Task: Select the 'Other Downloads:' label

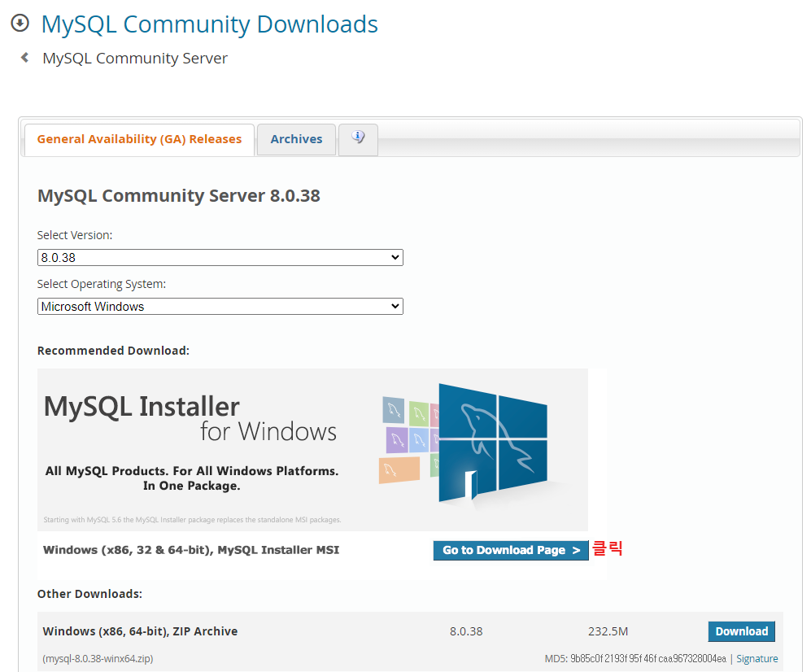Action: [x=89, y=594]
